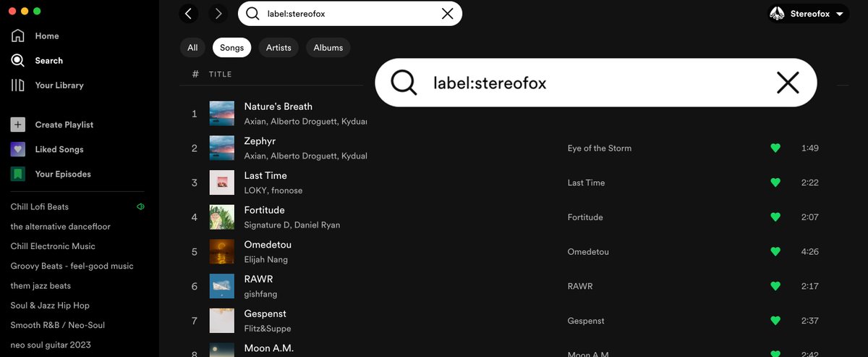Select the Nature's Breath song title
This screenshot has height=357, width=868.
click(278, 106)
